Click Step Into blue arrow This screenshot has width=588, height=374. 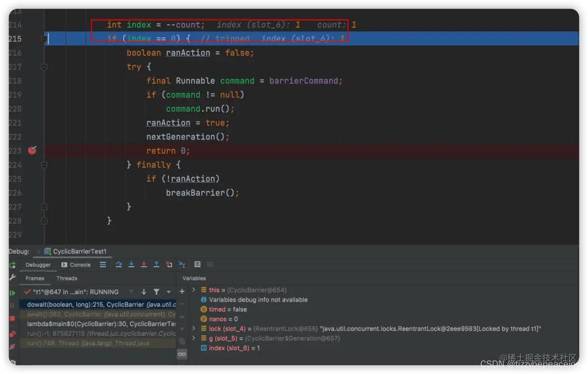click(x=131, y=264)
